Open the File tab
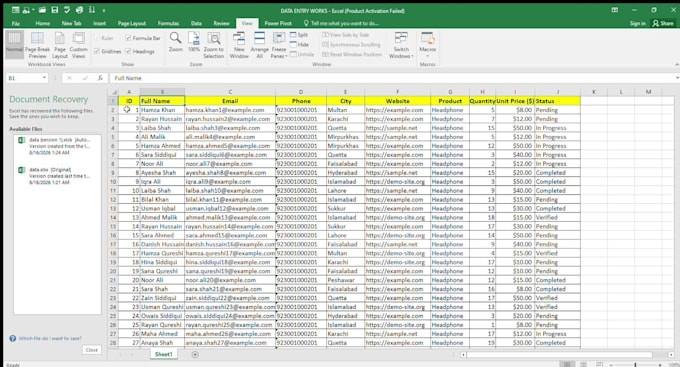Viewport: 680px width, 367px height. coord(16,23)
